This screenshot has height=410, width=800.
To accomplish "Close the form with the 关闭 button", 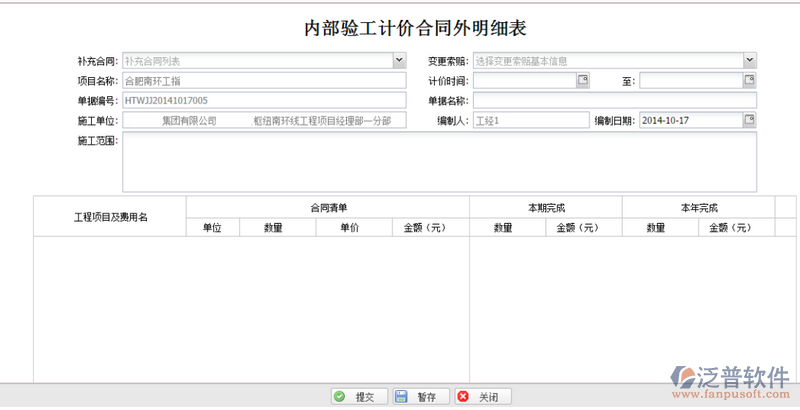I will [x=482, y=397].
